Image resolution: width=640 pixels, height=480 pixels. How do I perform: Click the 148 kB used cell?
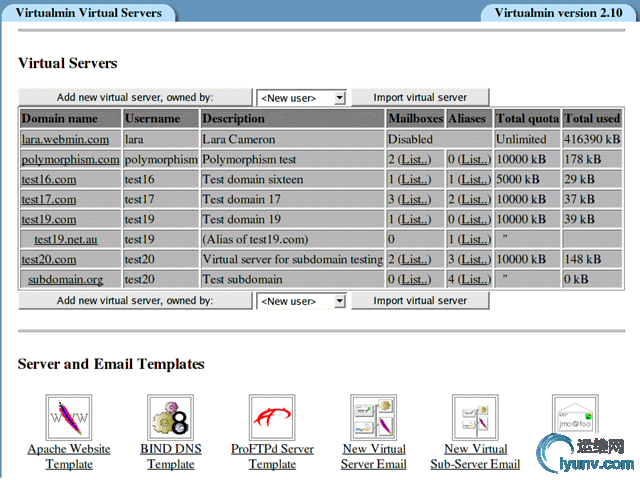[x=592, y=260]
